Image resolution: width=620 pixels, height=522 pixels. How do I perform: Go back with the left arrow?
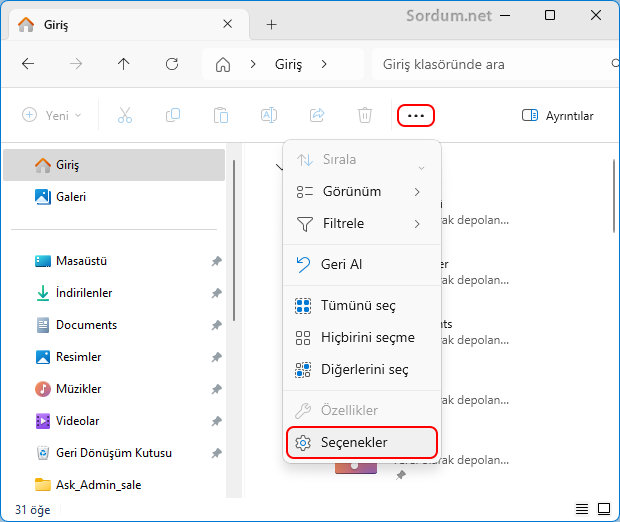click(x=28, y=64)
